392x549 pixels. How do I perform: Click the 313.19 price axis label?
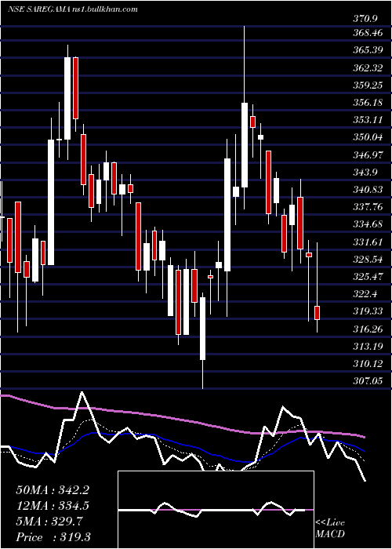(368, 347)
